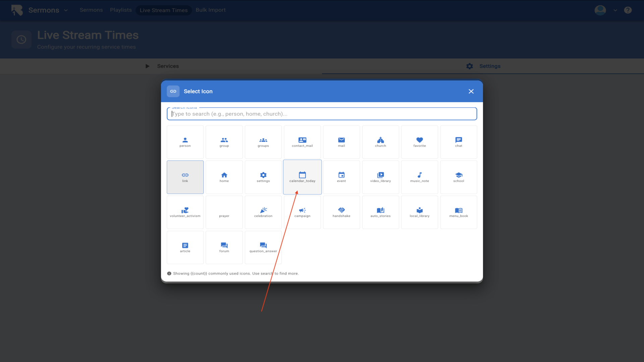Viewport: 644px width, 362px height.
Task: Select the church icon tile
Action: pos(380,142)
